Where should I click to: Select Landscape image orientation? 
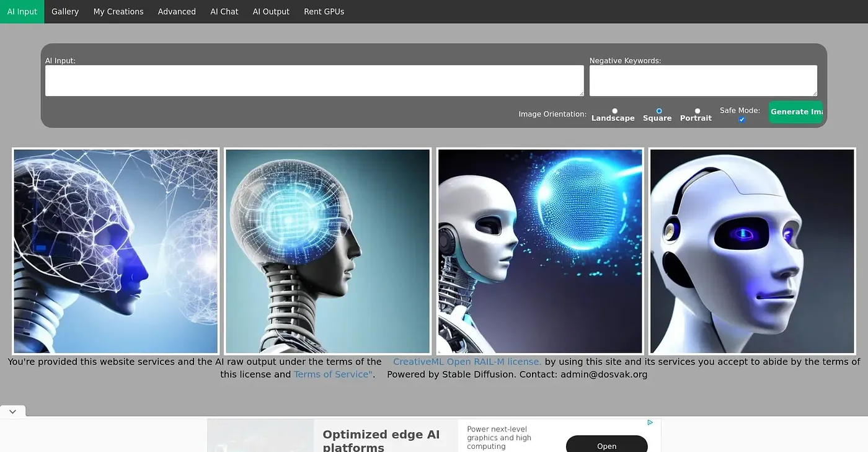click(x=614, y=111)
